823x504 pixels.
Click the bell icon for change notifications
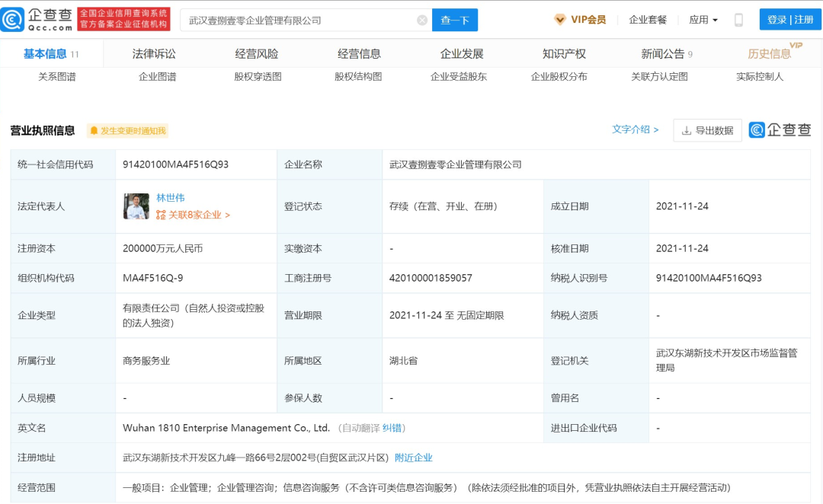click(x=94, y=131)
